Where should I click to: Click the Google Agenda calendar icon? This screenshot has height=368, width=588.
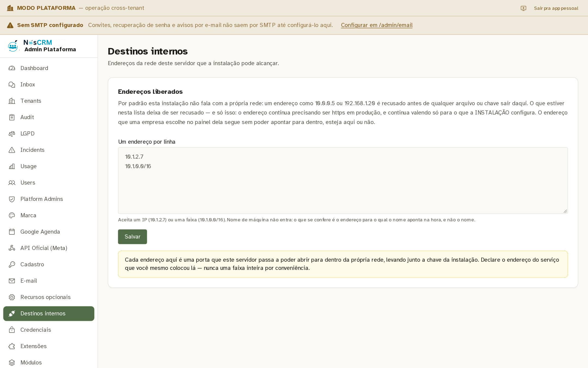[12, 232]
